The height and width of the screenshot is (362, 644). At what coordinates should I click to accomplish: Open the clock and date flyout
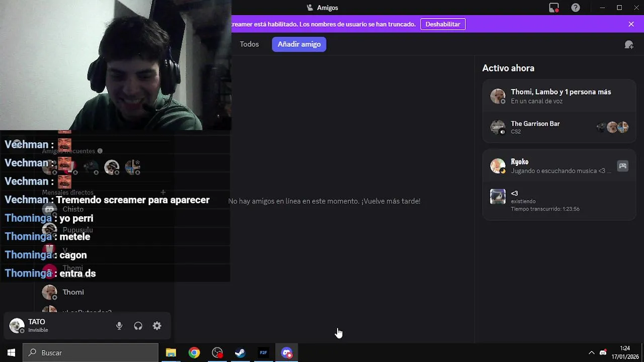coord(625,353)
